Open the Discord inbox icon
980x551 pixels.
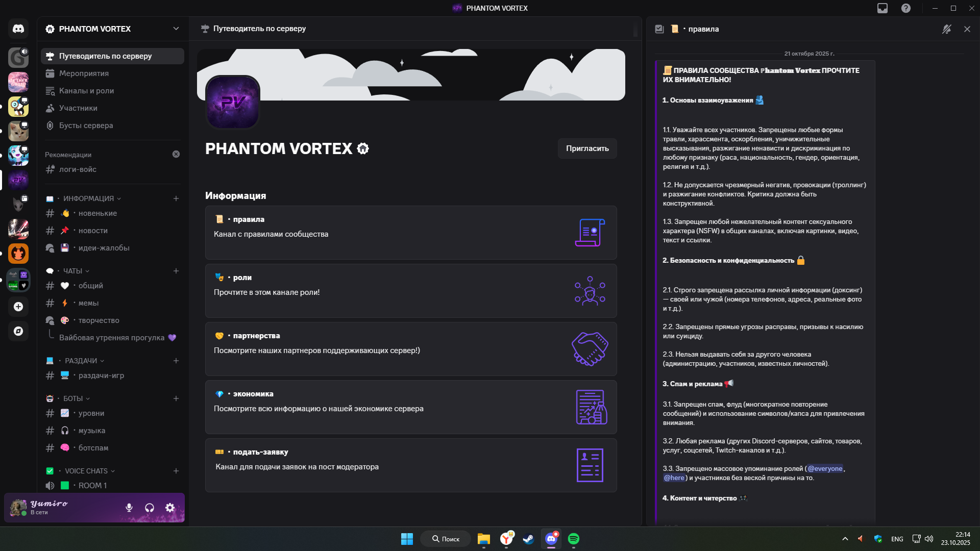coord(883,8)
